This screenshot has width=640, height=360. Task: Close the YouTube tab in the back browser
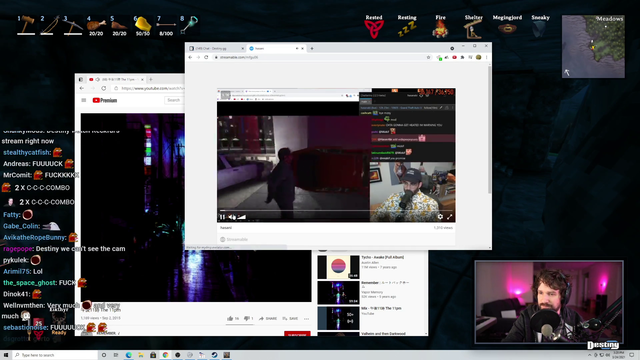(x=142, y=80)
